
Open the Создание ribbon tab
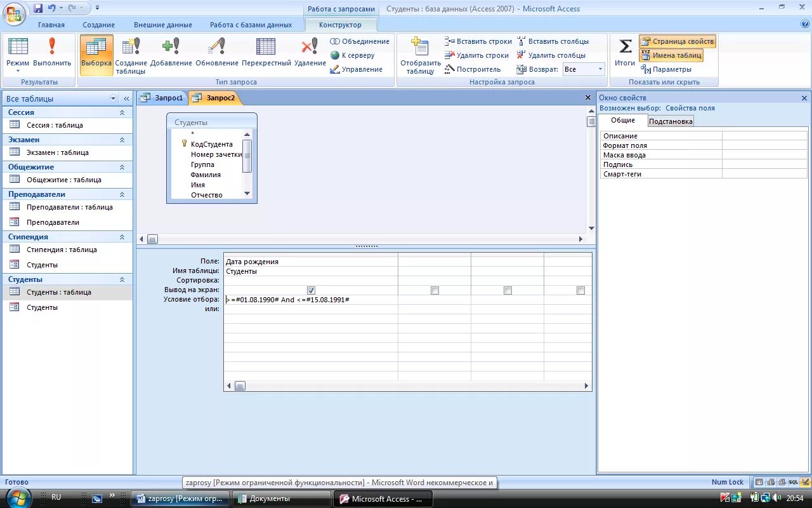pos(99,25)
